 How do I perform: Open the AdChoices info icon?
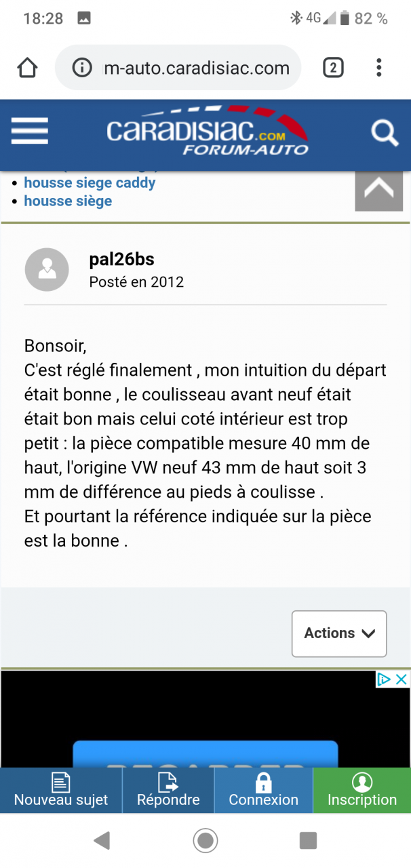point(385,679)
